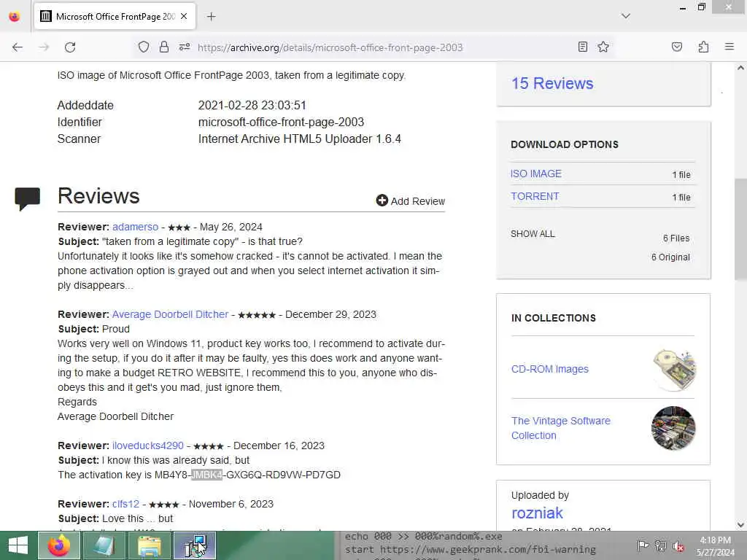Open reviewer clfs12 profile
The height and width of the screenshot is (560, 747).
tap(125, 504)
